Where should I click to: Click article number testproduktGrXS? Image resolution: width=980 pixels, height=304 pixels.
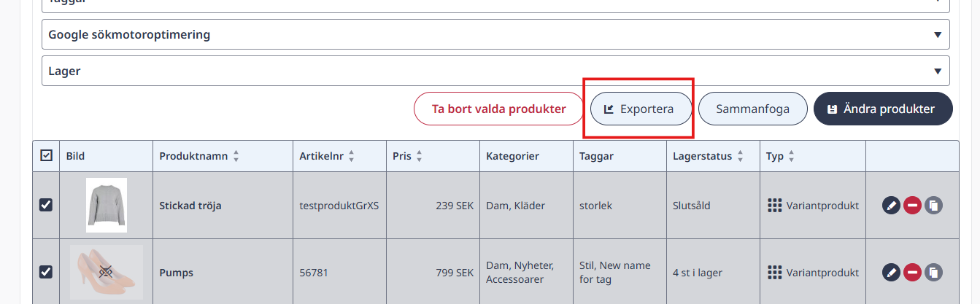pos(339,206)
